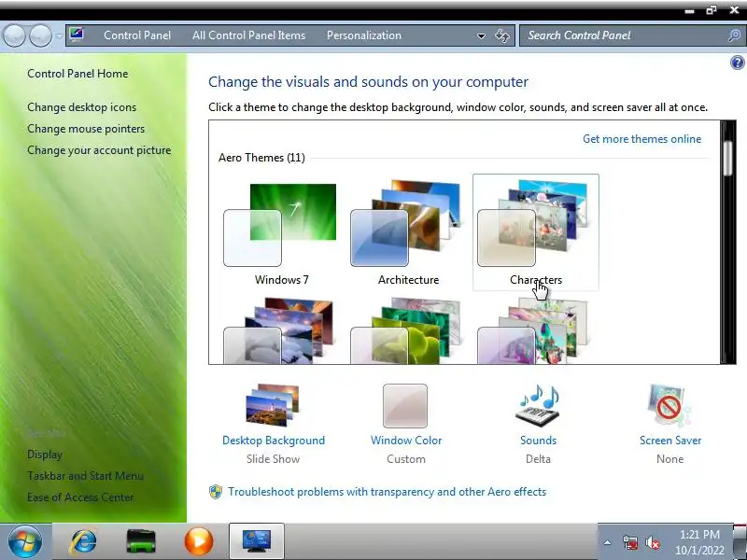Image resolution: width=747 pixels, height=560 pixels.
Task: Go to Control Panel breadcrumb
Action: pyautogui.click(x=137, y=35)
